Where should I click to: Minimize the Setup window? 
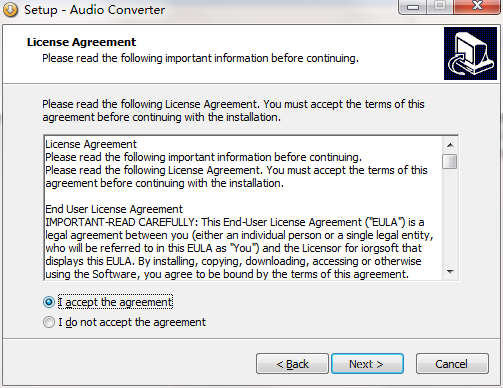(413, 7)
